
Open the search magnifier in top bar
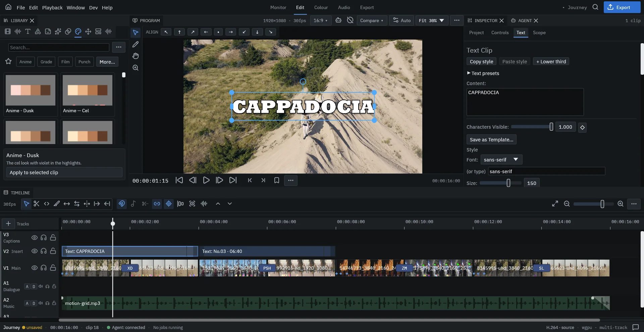coord(595,7)
